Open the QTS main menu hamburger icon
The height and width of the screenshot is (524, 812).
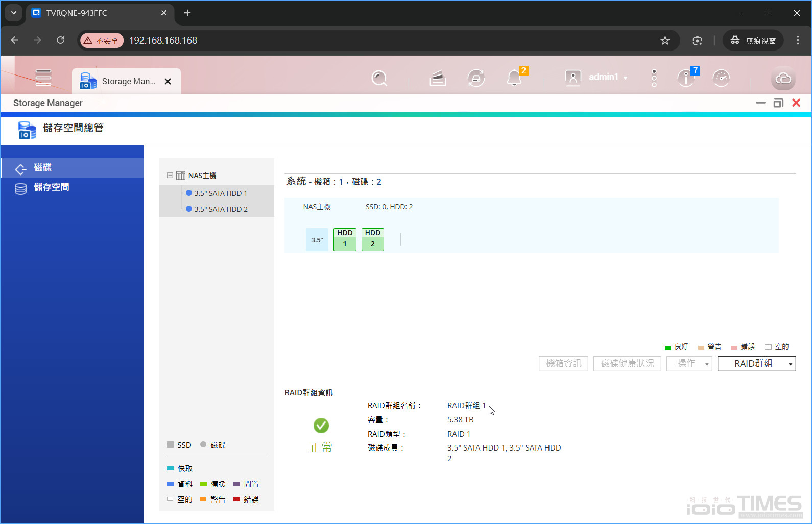[43, 78]
